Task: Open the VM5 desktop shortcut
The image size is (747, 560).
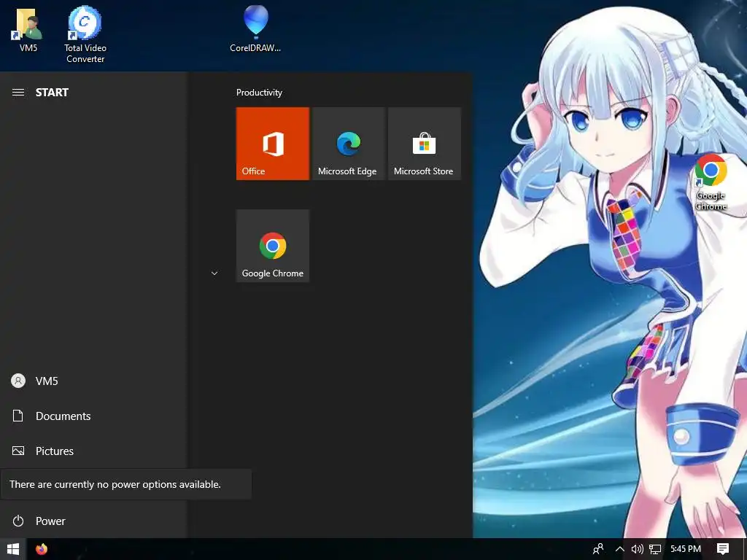Action: 28,29
